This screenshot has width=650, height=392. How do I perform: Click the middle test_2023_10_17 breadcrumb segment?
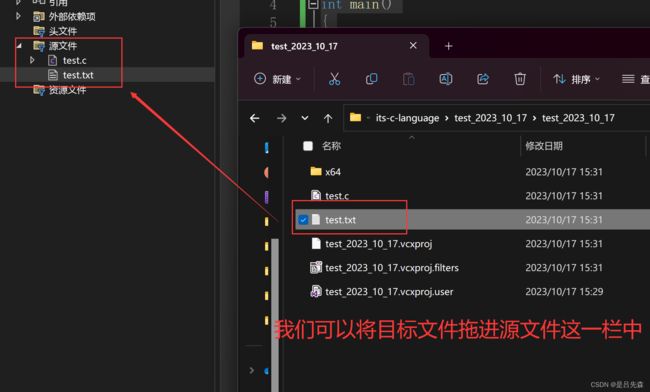coord(490,118)
